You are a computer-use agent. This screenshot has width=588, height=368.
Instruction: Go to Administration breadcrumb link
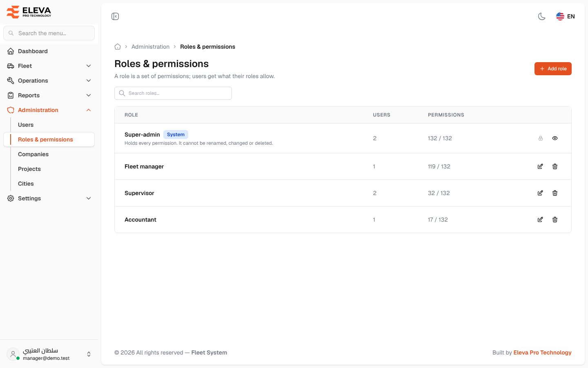coord(150,47)
